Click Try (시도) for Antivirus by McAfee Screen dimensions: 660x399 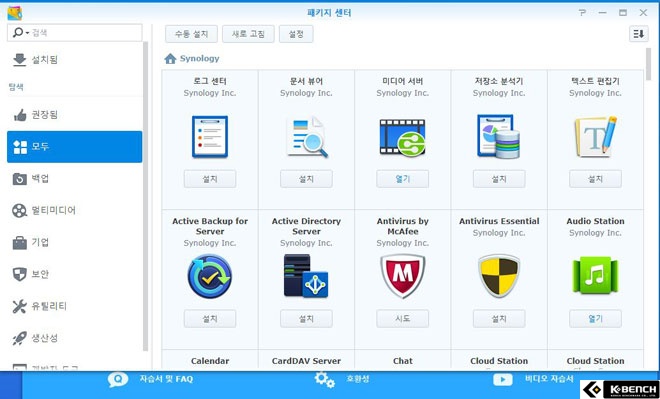402,319
